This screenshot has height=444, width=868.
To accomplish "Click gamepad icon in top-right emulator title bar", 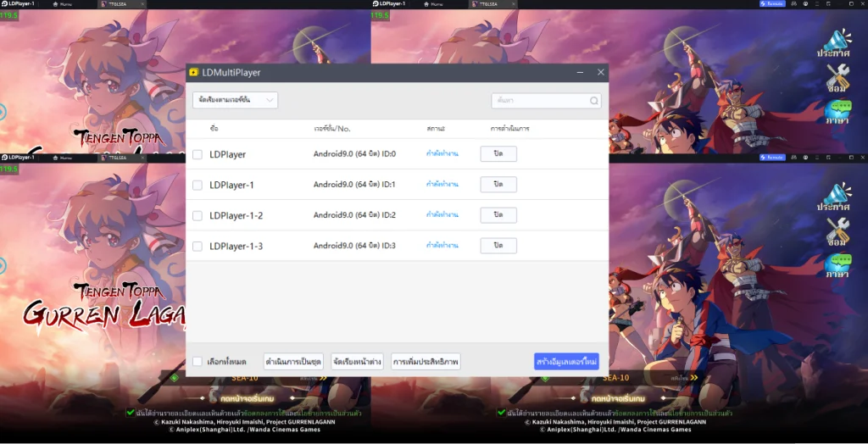I will coord(793,3).
